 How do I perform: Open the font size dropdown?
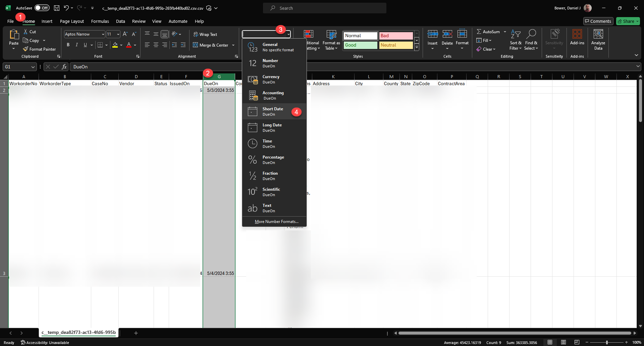[117, 34]
